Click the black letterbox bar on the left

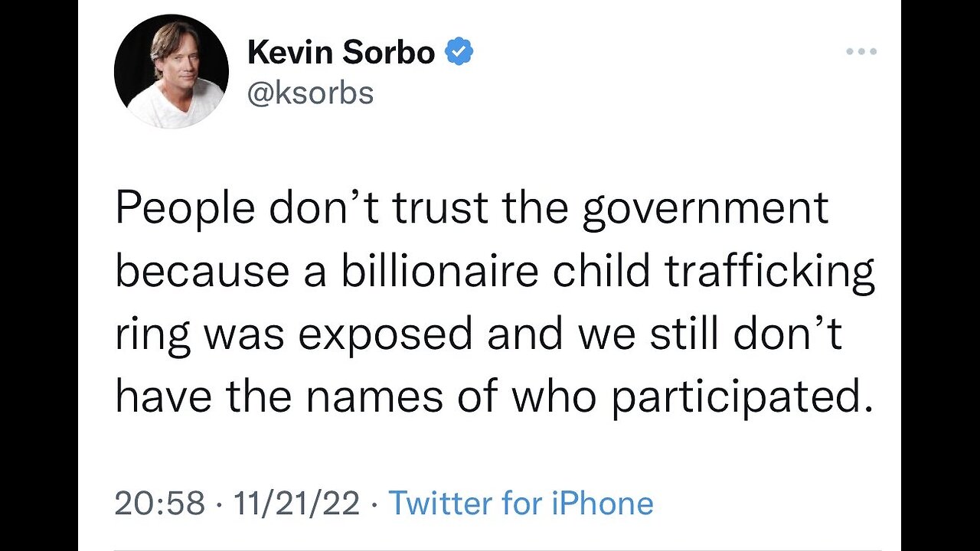point(39,275)
